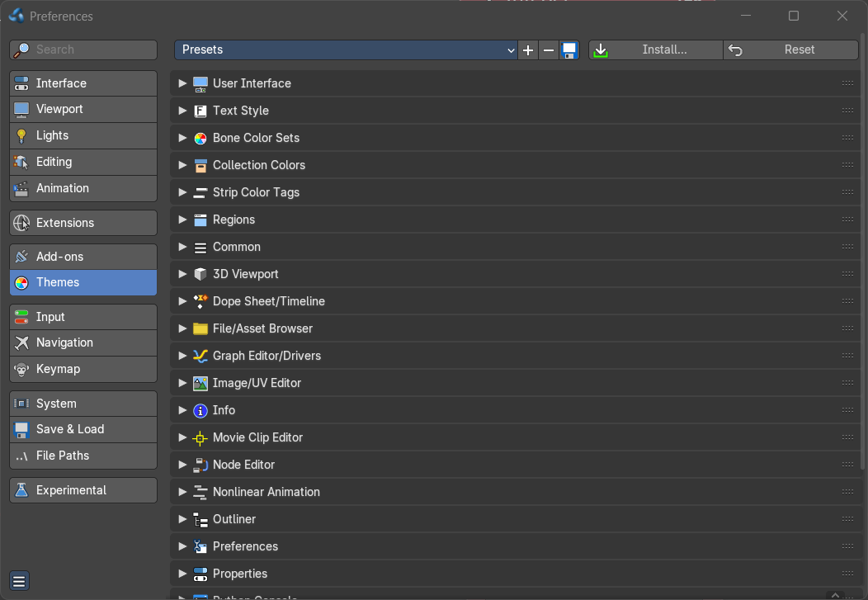
Task: Click the User Interface panel icon
Action: pyautogui.click(x=200, y=83)
